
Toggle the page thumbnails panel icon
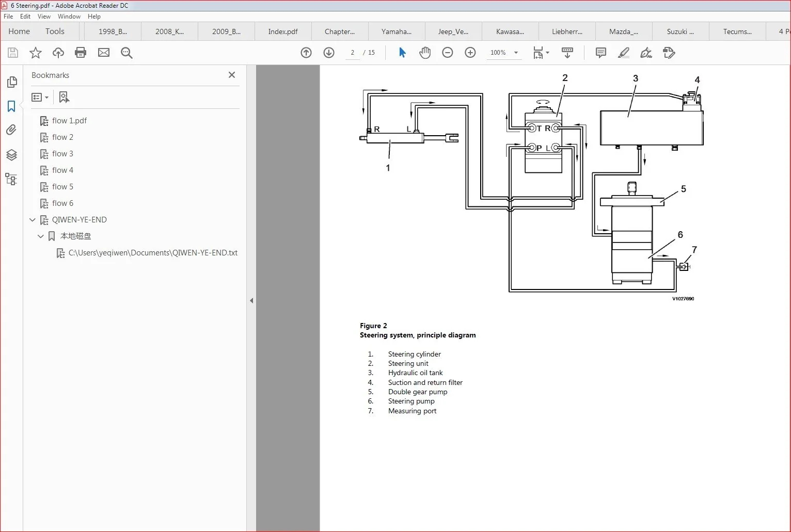point(11,82)
